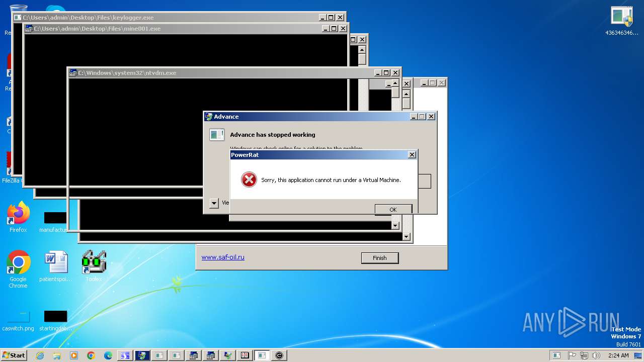
Task: Click OK in the PowerRat error dialog
Action: (x=393, y=209)
